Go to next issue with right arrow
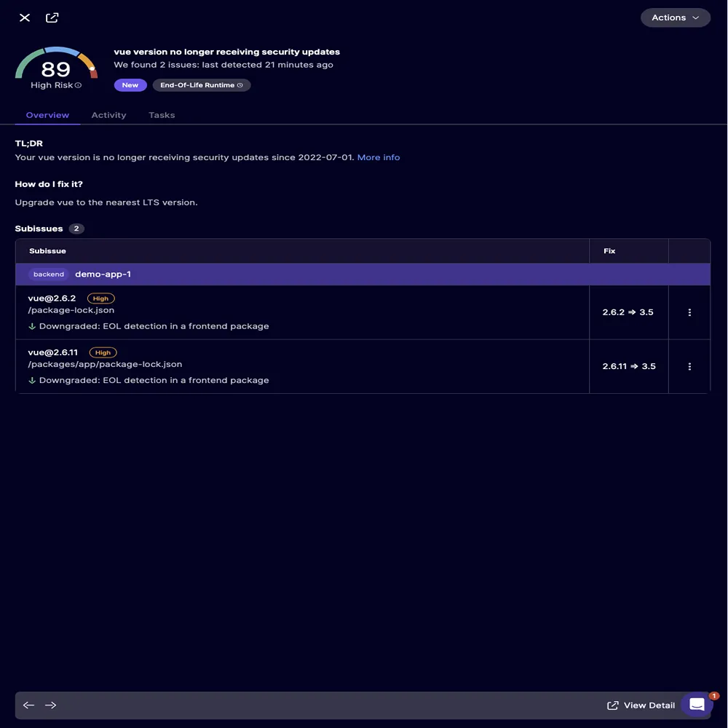The image size is (728, 728). tap(51, 705)
